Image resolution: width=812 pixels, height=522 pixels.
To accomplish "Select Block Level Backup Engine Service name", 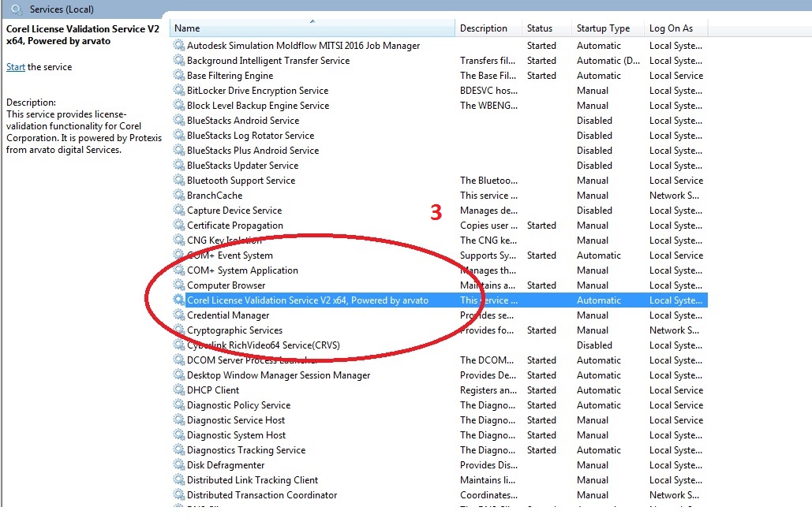I will click(258, 106).
